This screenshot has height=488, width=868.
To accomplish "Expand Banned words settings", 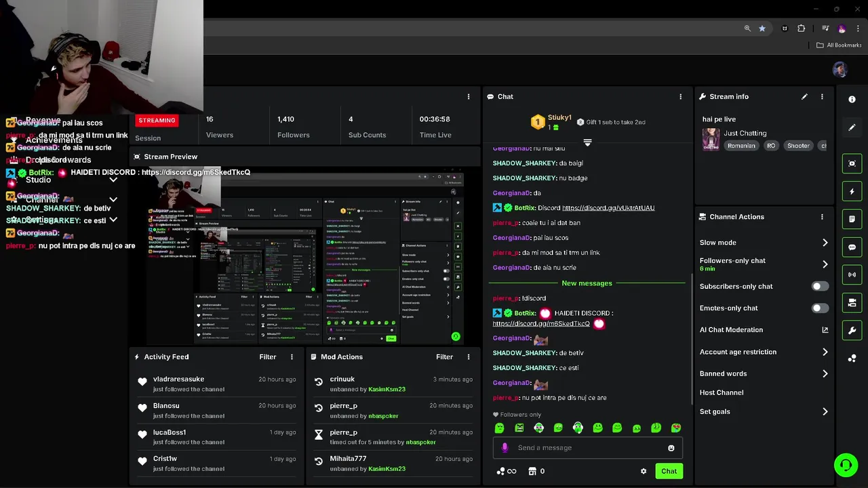I will [x=825, y=373].
